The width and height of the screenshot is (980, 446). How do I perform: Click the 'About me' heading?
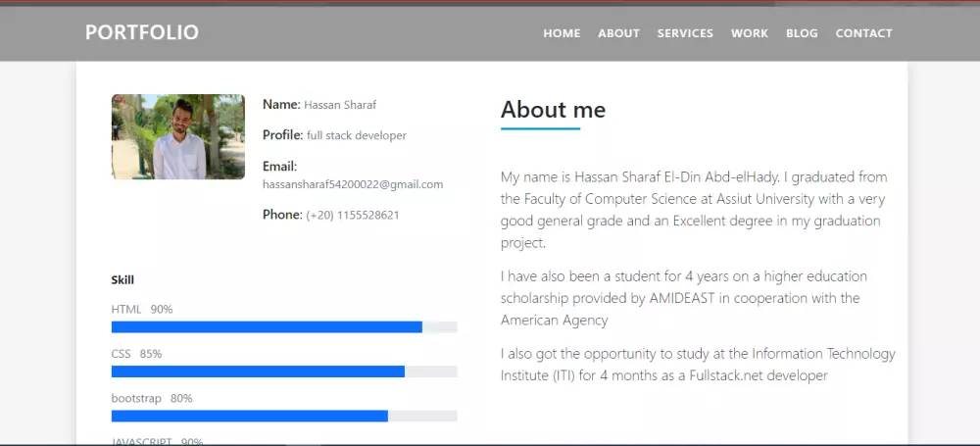tap(553, 110)
